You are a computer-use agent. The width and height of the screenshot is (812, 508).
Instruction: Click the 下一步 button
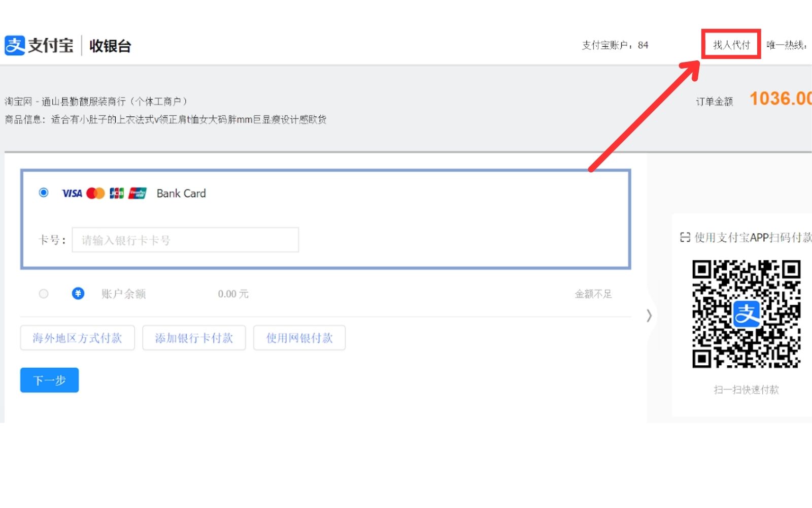coord(49,380)
